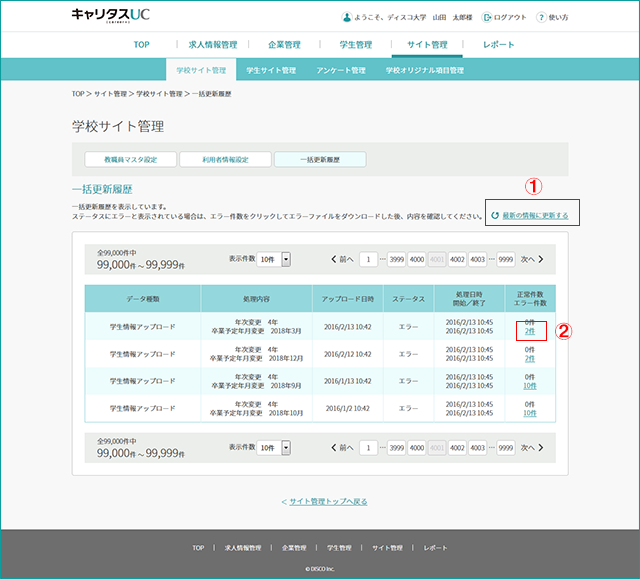Click footer TOP link
The height and width of the screenshot is (579, 640).
point(198,548)
